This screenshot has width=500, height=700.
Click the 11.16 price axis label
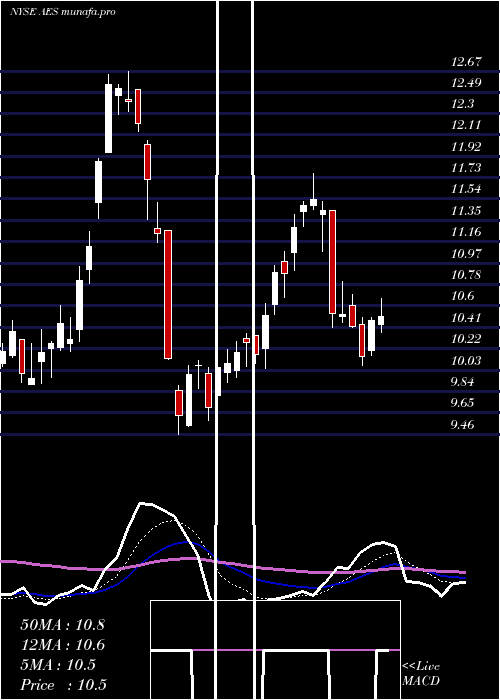(x=466, y=232)
